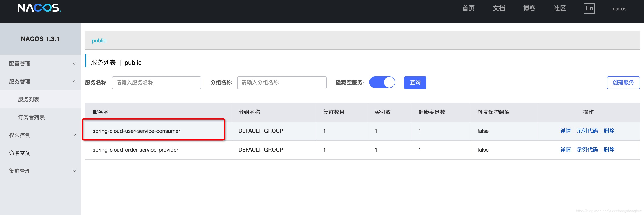Select spring-cloud-user-service-consumer service name
Viewport: 644px width, 215px height.
[x=136, y=131]
